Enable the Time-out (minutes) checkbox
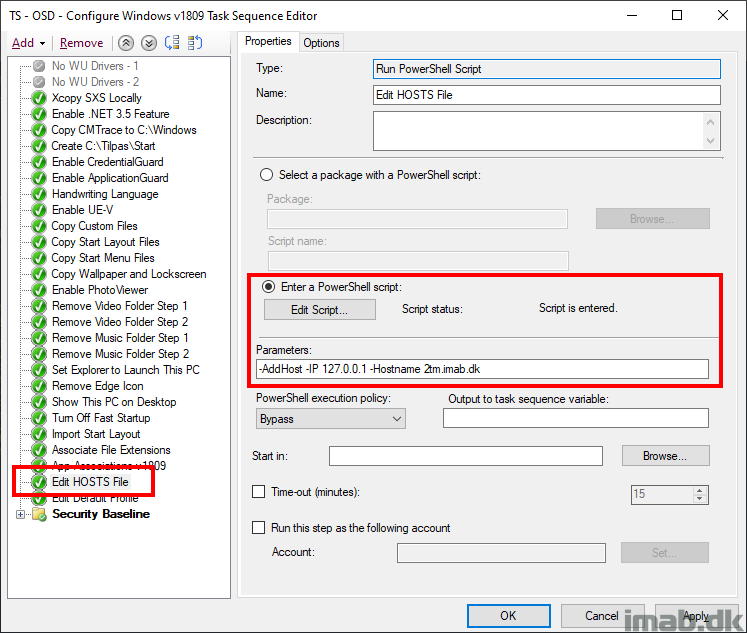Screen dimensions: 747x633 (259, 492)
